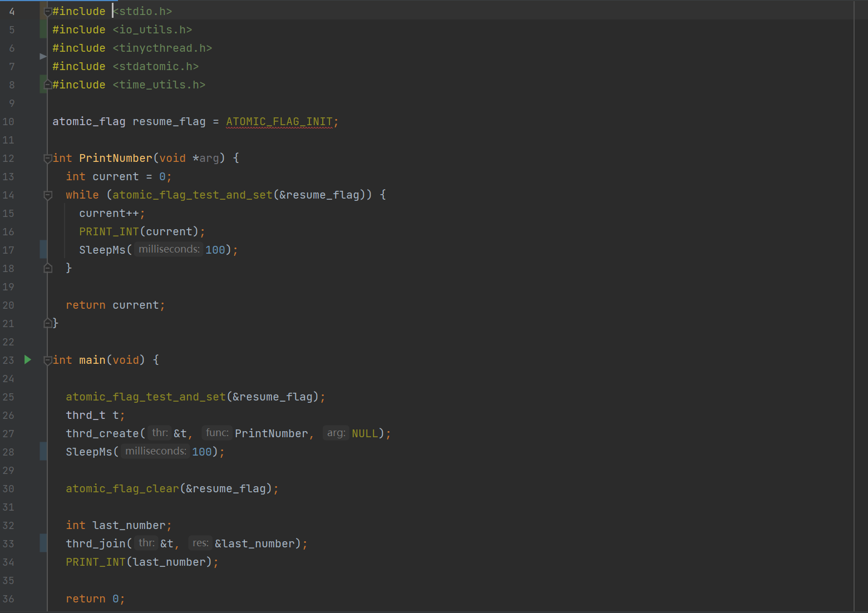Image resolution: width=868 pixels, height=613 pixels.
Task: Click line number 36 in the gutter
Action: coord(8,599)
